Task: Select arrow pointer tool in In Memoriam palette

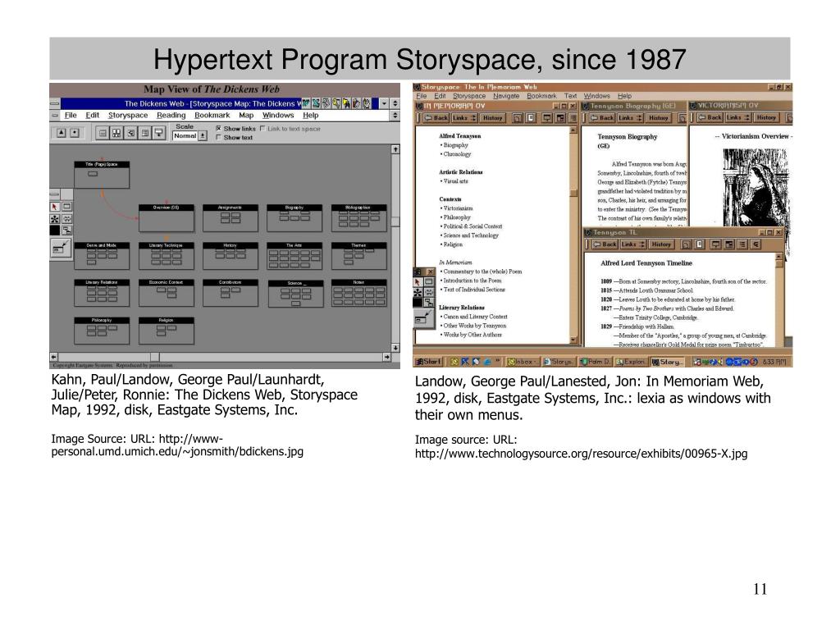Action: pyautogui.click(x=418, y=282)
